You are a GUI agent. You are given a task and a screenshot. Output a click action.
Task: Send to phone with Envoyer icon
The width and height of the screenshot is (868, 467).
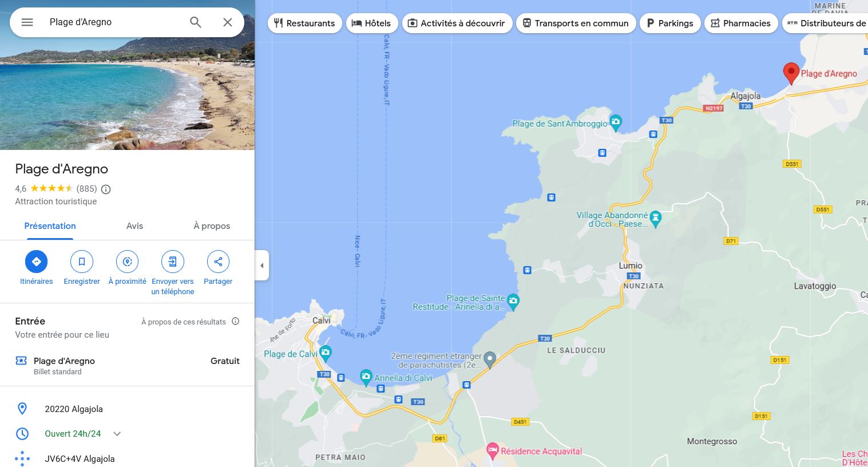(173, 262)
